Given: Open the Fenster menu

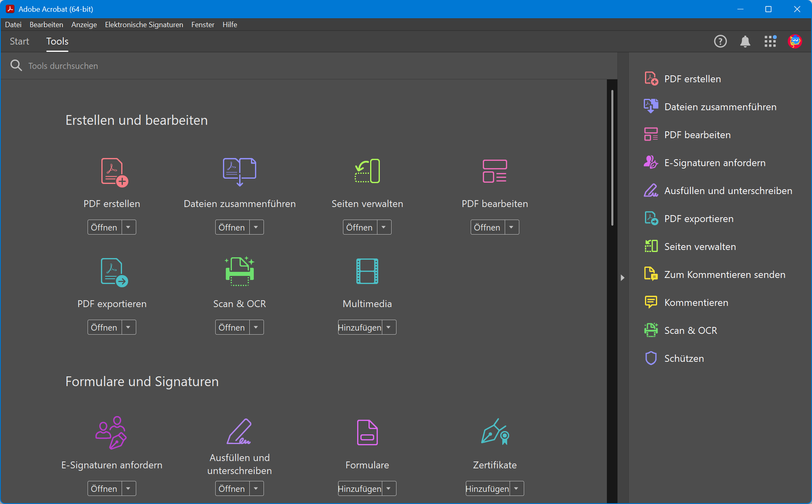Looking at the screenshot, I should (x=203, y=25).
